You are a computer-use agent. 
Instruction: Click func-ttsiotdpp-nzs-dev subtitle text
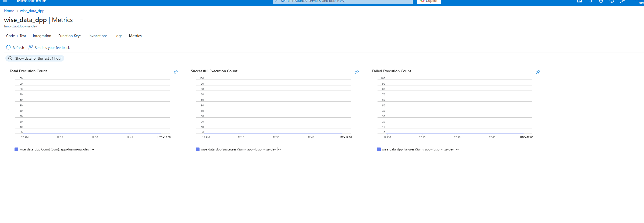pyautogui.click(x=20, y=26)
